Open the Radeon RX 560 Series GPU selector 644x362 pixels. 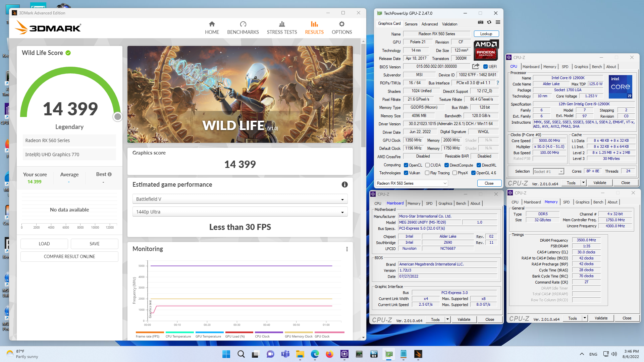[412, 183]
